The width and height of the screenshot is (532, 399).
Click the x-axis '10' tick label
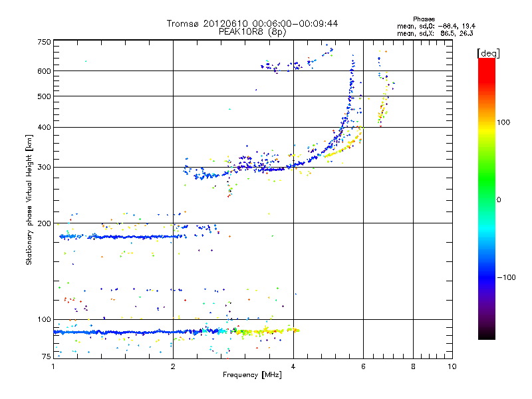(452, 366)
